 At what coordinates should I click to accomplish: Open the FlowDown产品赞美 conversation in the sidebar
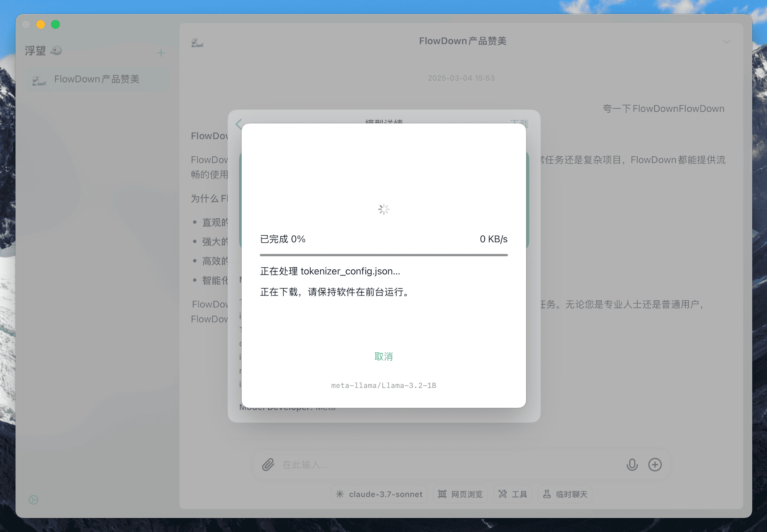98,79
